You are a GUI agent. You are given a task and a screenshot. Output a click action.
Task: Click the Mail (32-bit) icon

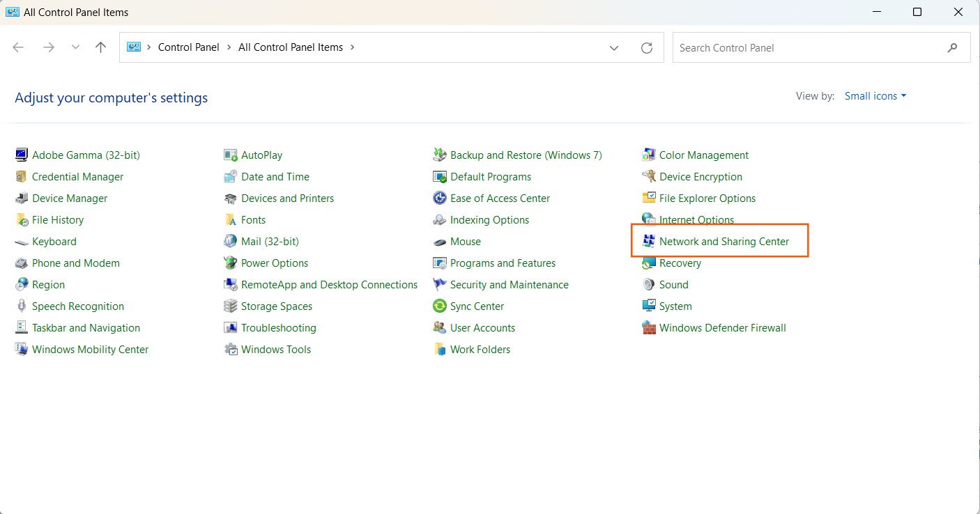[x=230, y=241]
